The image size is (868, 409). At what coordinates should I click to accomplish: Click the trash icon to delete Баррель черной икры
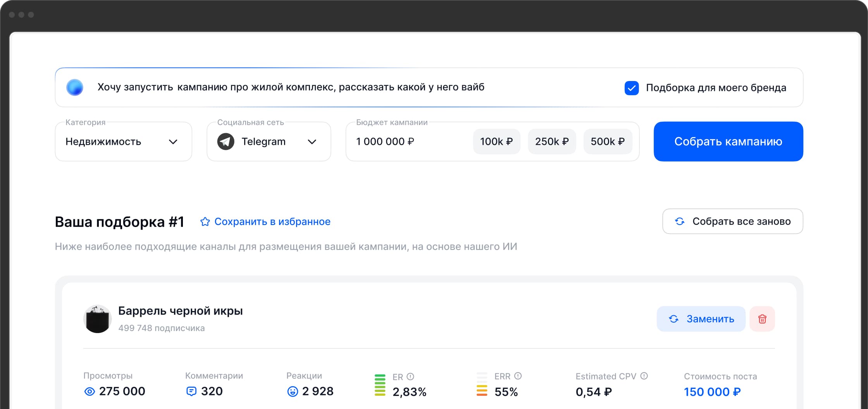[762, 319]
